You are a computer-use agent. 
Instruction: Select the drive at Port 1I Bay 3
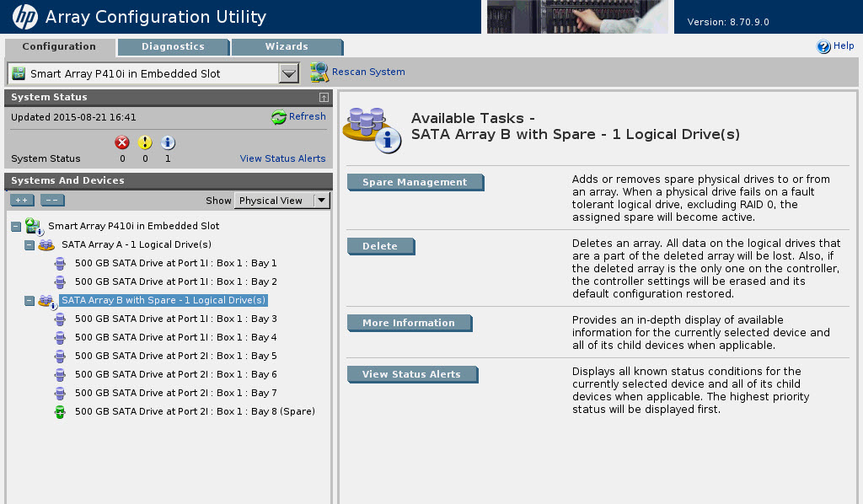click(175, 319)
